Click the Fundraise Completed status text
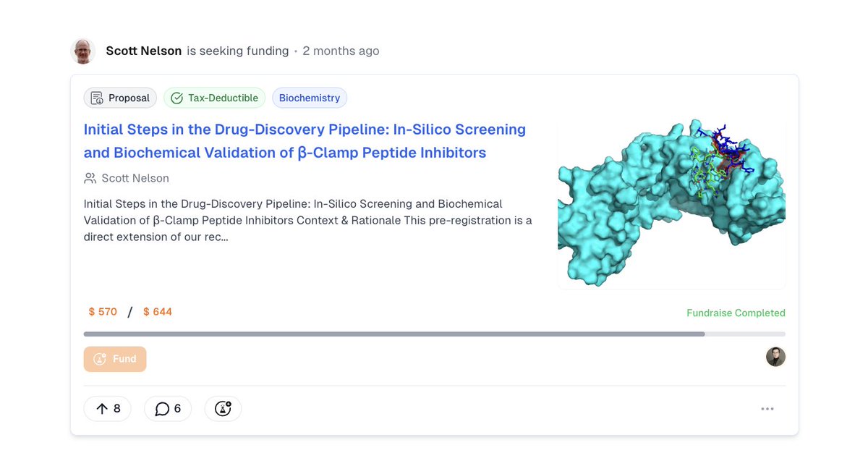This screenshot has width=868, height=474. (736, 313)
